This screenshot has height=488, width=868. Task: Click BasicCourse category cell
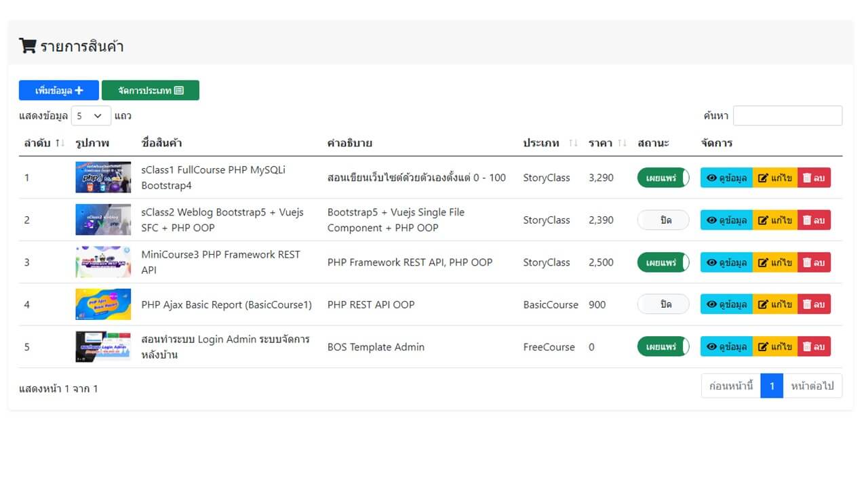551,304
